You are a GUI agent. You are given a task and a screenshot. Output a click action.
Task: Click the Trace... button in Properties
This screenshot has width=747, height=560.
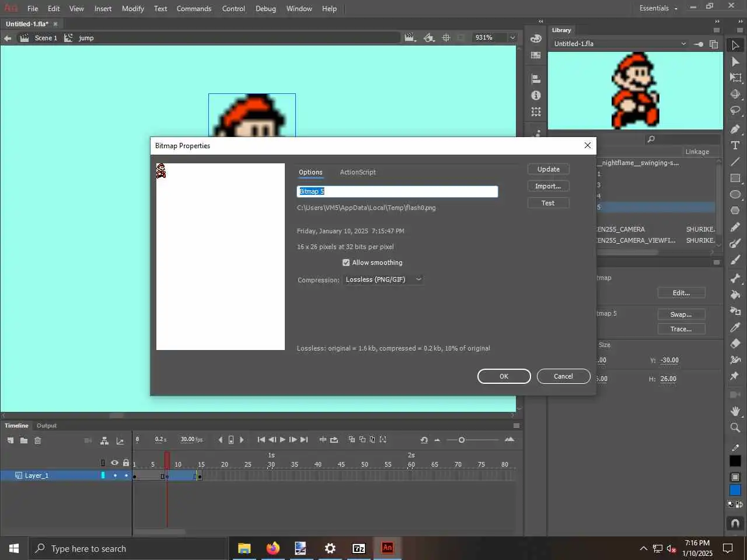tap(681, 329)
